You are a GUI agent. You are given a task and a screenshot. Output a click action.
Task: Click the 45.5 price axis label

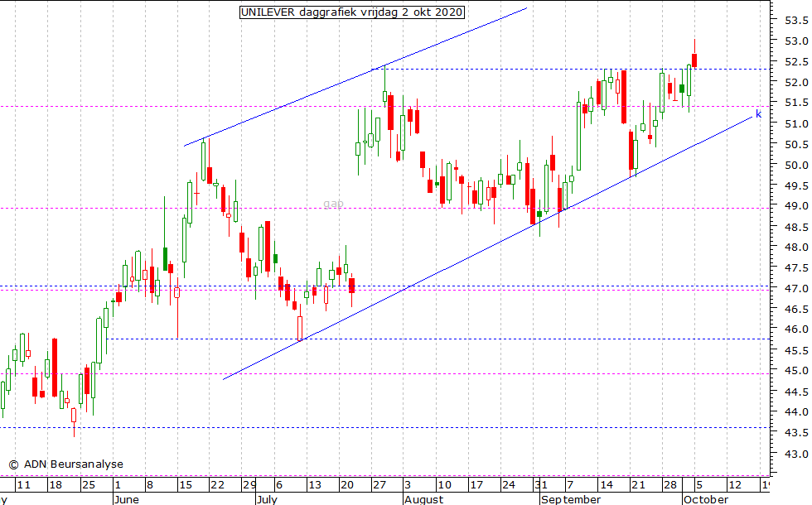[x=796, y=350]
